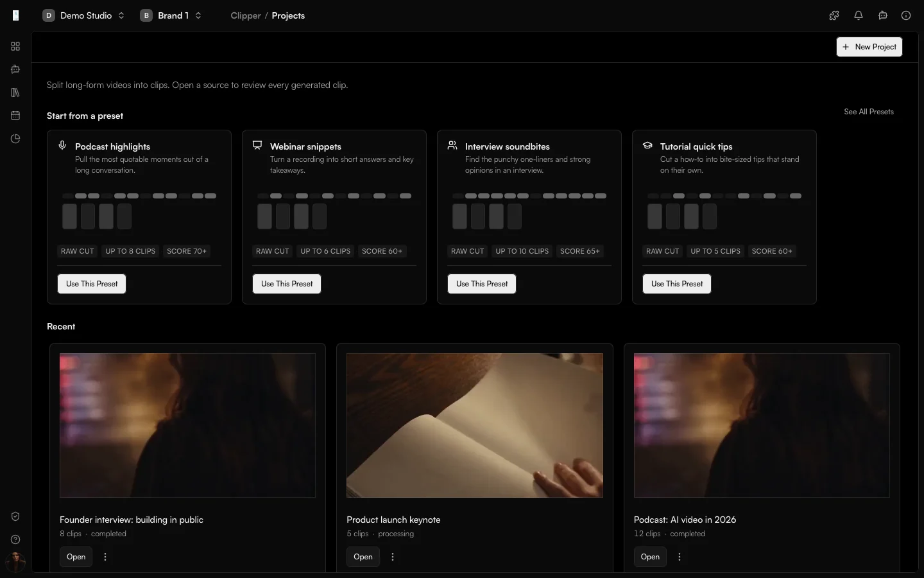The image size is (924, 578).
Task: Open the Podcast: AI video in 2026 project
Action: point(650,557)
